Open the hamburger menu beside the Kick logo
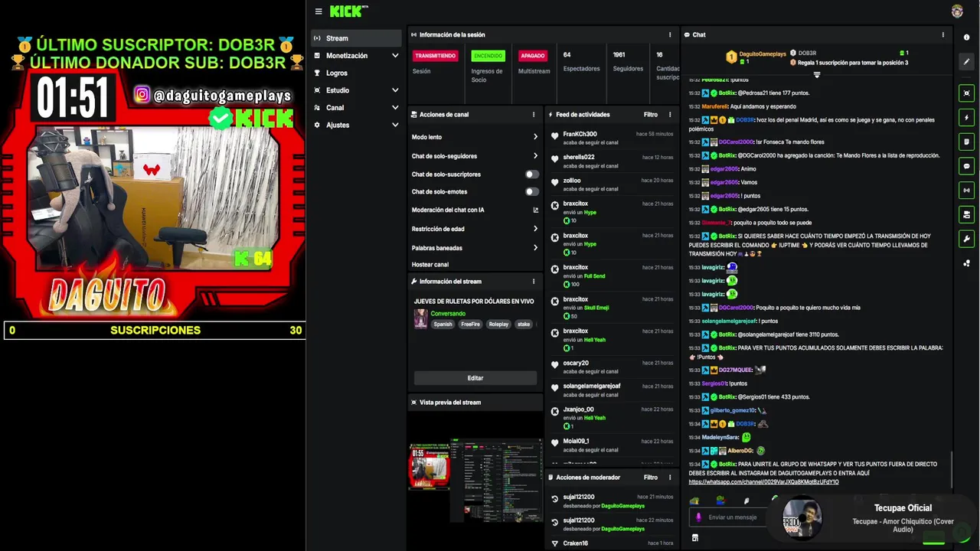Image resolution: width=980 pixels, height=551 pixels. point(318,11)
